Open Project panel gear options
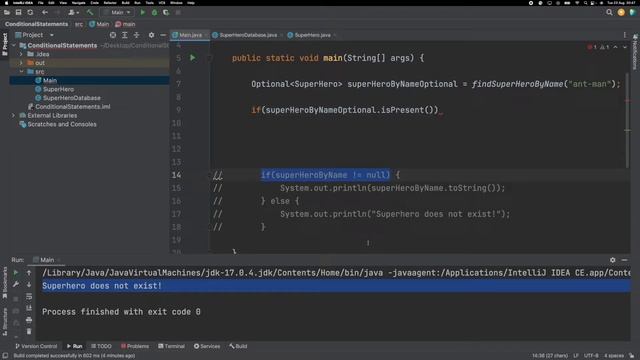640x360 pixels. (151, 35)
